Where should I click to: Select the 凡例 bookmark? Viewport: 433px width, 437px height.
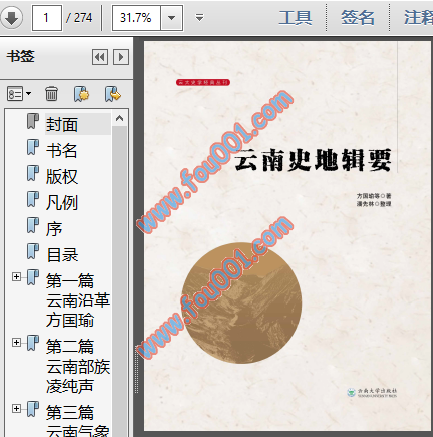tap(62, 203)
